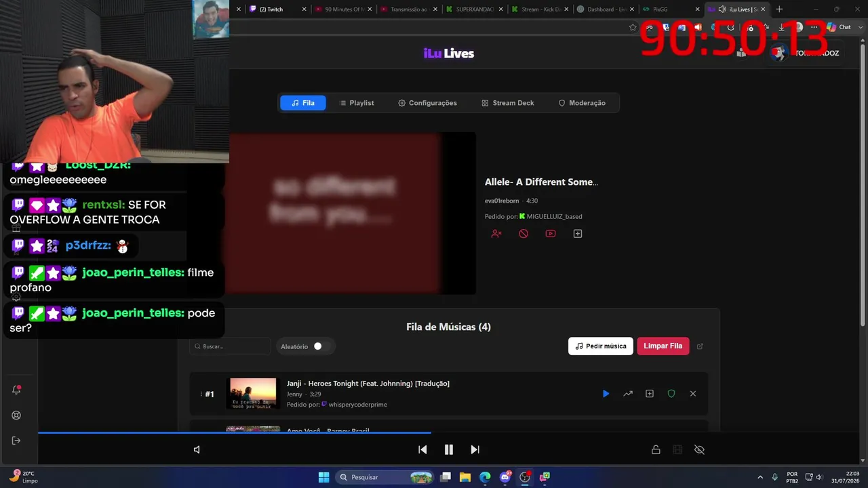The height and width of the screenshot is (488, 868).
Task: Click the iLu Lives logo
Action: pos(449,54)
